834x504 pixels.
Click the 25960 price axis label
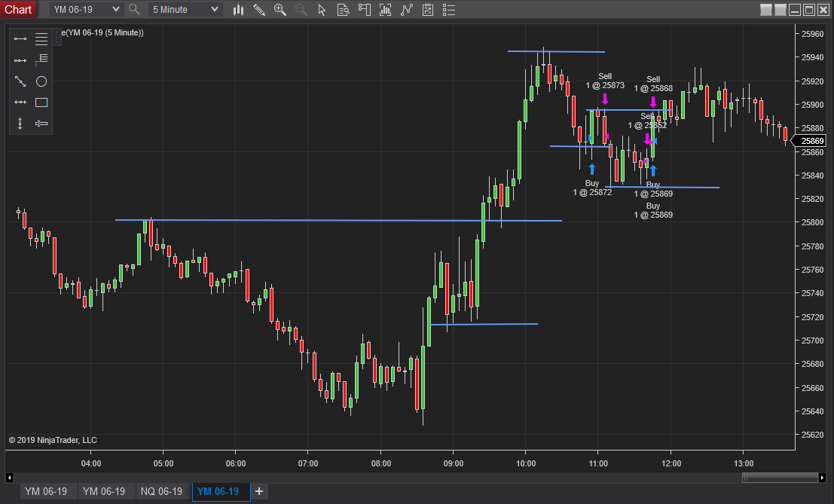(x=812, y=34)
